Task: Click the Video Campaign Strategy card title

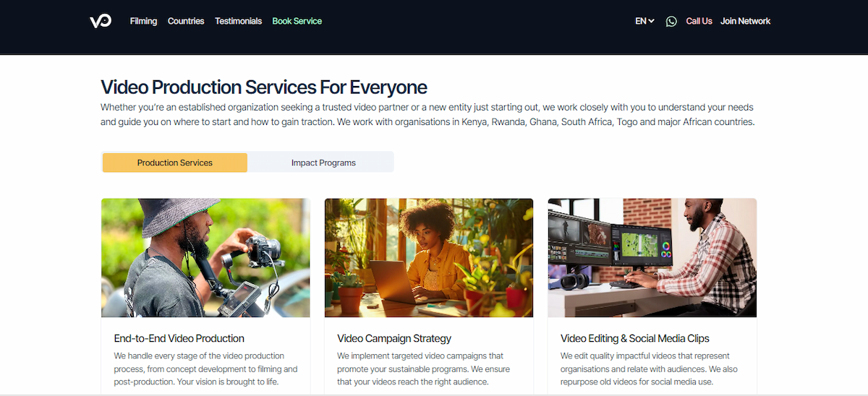Action: 394,338
